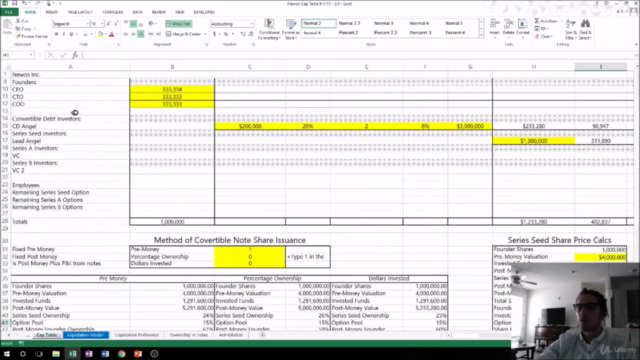Click the Insert Function fx icon
This screenshot has width=640, height=360.
click(x=75, y=55)
